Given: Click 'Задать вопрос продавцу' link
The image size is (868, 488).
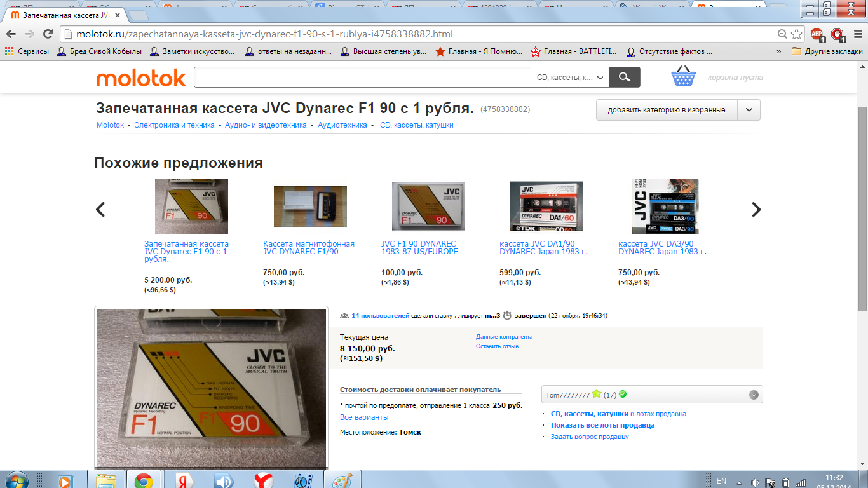Looking at the screenshot, I should pos(590,437).
